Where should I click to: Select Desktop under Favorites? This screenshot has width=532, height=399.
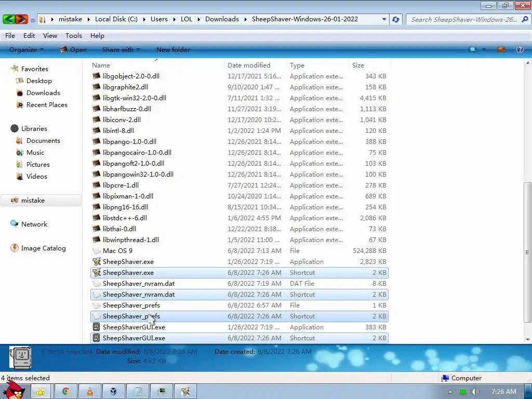[x=39, y=81]
